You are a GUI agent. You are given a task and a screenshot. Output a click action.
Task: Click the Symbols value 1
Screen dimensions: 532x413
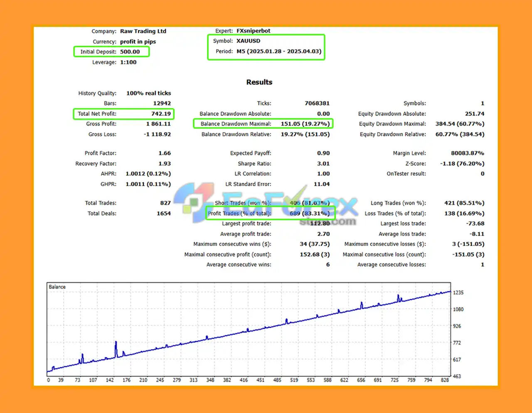click(483, 103)
